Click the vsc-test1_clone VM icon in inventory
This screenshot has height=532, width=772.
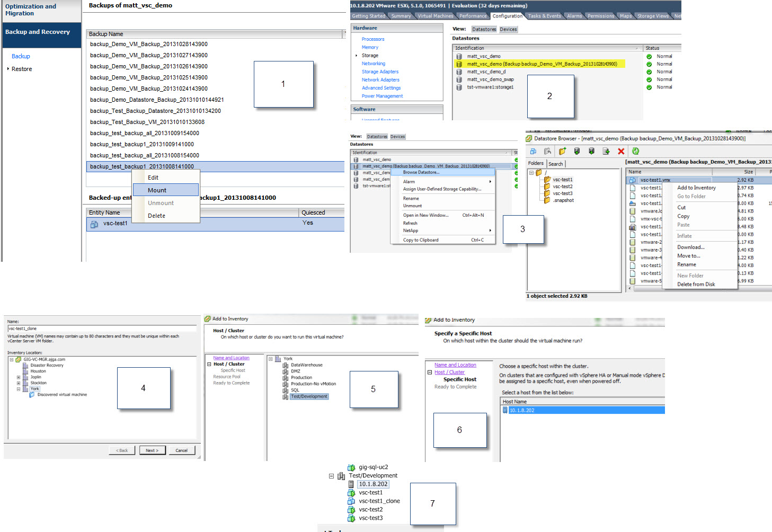pyautogui.click(x=351, y=501)
